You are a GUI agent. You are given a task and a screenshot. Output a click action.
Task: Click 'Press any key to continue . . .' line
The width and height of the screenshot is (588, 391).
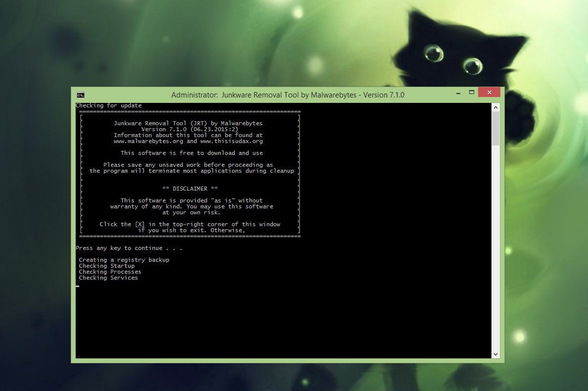point(129,248)
